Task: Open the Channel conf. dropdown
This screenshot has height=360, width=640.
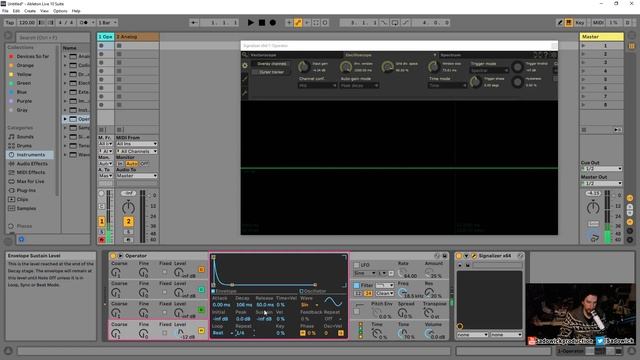Action: (318, 85)
